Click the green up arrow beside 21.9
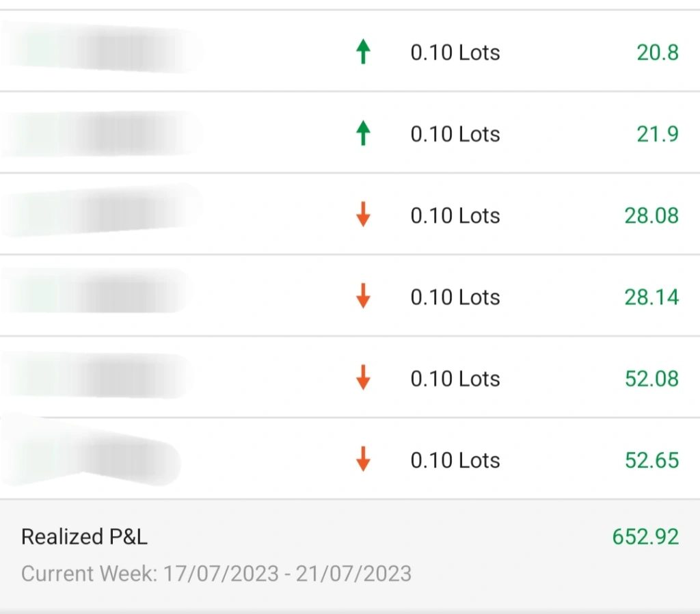Screen dimensions: 700x614 364,133
